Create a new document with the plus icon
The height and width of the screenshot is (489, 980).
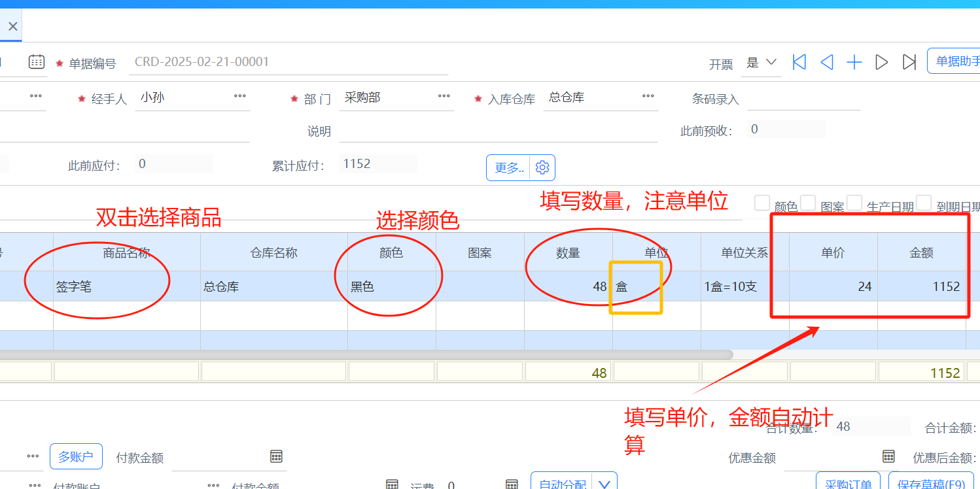(854, 62)
